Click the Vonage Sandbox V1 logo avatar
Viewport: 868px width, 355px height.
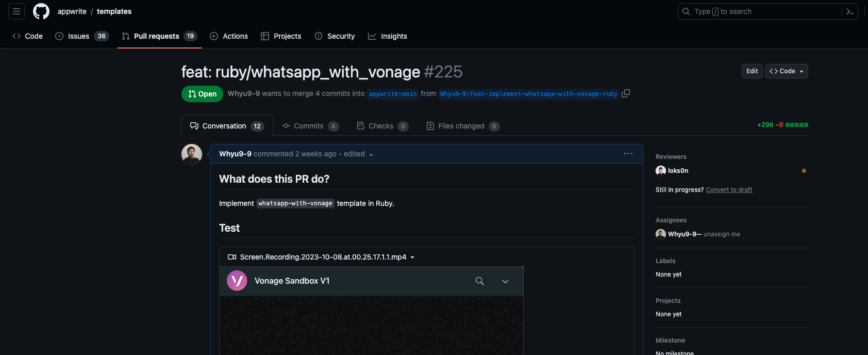[237, 281]
